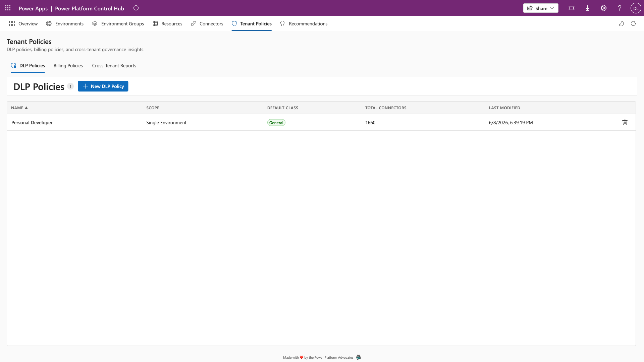Select the DLP Policies sub-tab
The image size is (644, 362).
pyautogui.click(x=28, y=66)
